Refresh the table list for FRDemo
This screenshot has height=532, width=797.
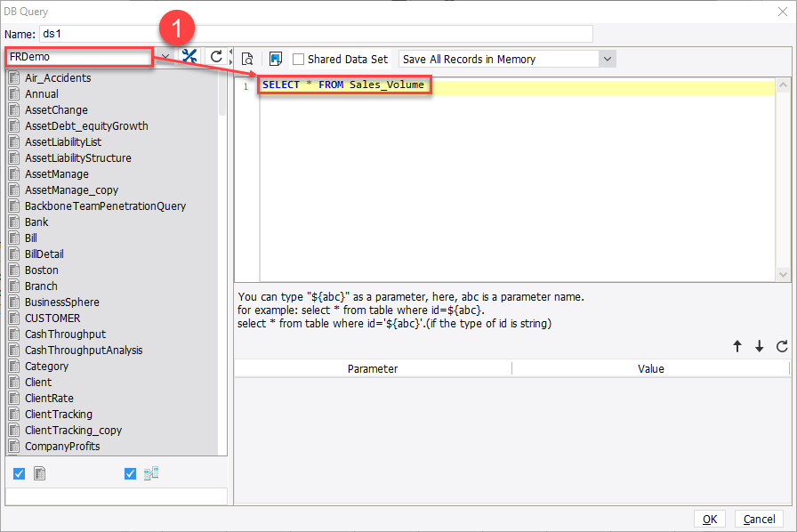pos(216,58)
